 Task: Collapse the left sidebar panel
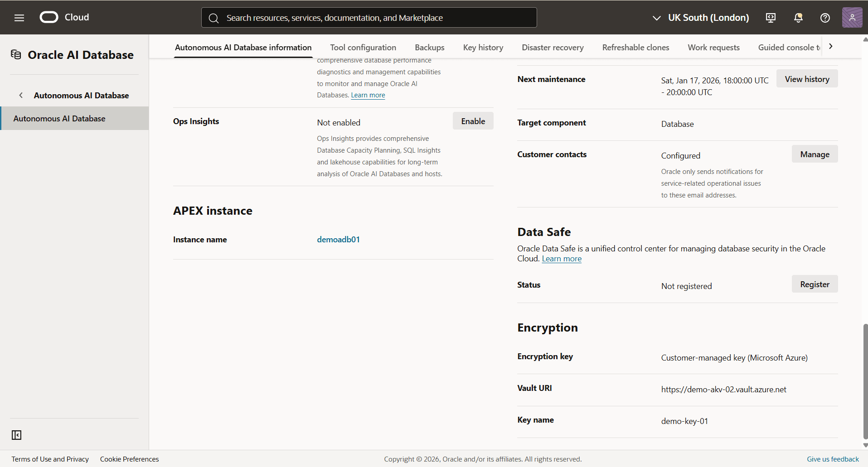pyautogui.click(x=16, y=435)
